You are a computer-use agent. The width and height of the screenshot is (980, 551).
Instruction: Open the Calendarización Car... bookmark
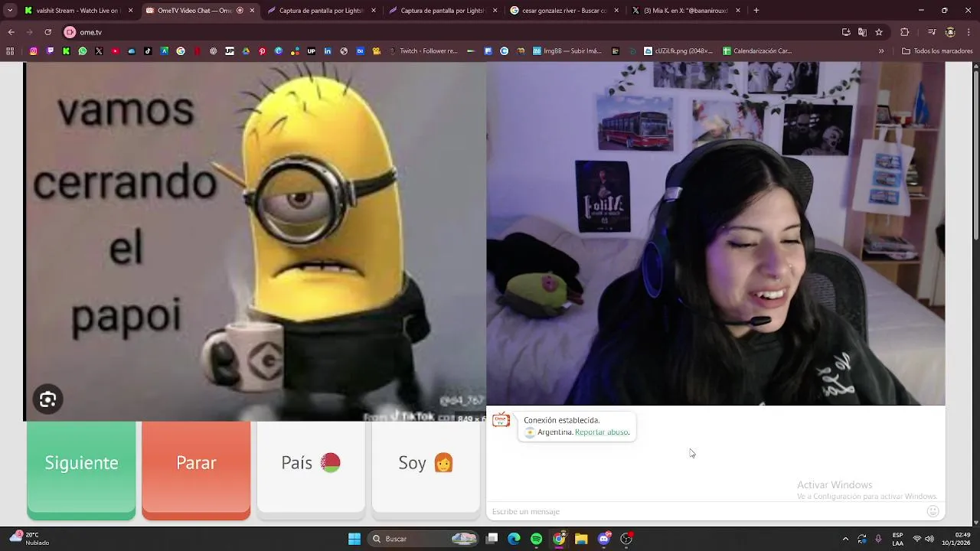tap(757, 51)
